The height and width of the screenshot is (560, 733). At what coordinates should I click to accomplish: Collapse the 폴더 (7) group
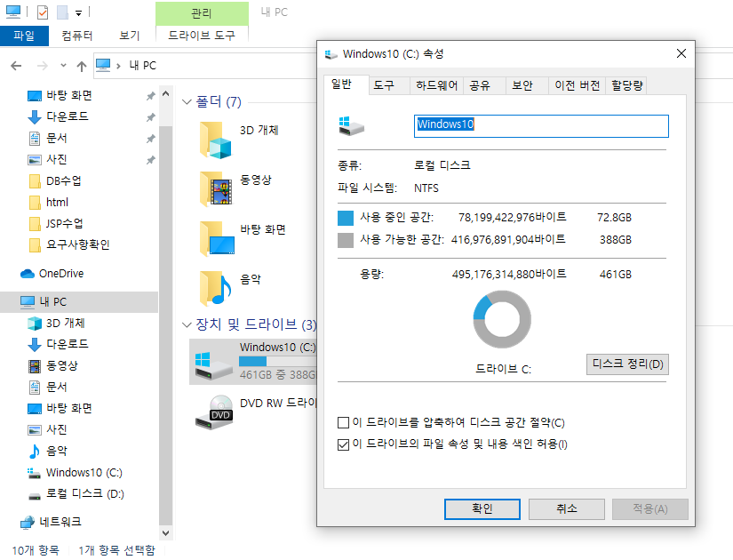187,102
